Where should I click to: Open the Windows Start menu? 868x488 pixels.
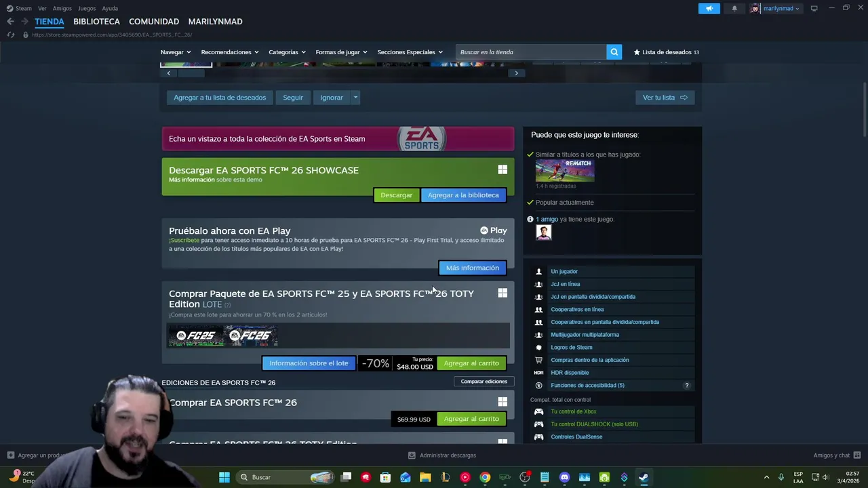point(224,477)
